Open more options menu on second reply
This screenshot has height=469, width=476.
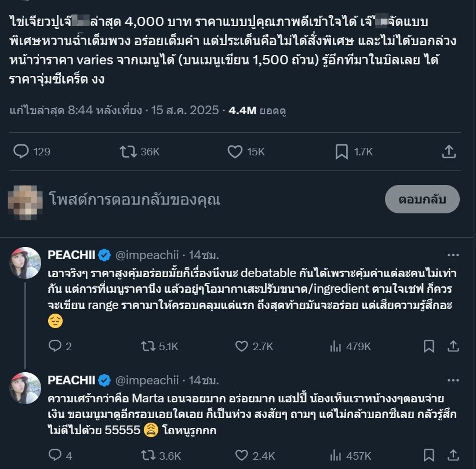click(453, 380)
